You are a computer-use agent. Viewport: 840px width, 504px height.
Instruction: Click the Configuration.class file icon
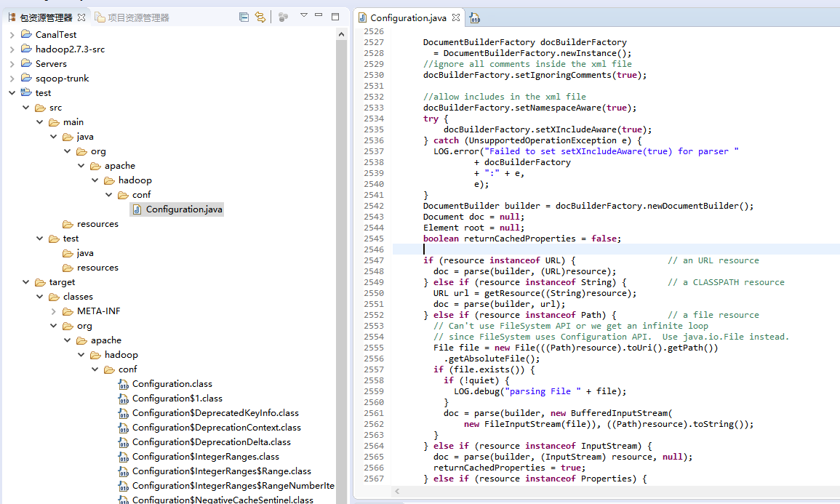pos(124,383)
